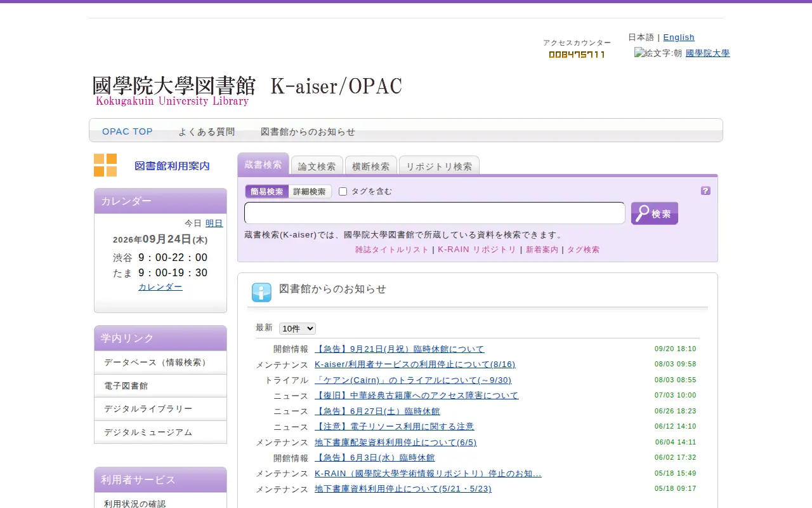The image size is (812, 508).
Task: Click the カレンダー panel header
Action: (160, 201)
